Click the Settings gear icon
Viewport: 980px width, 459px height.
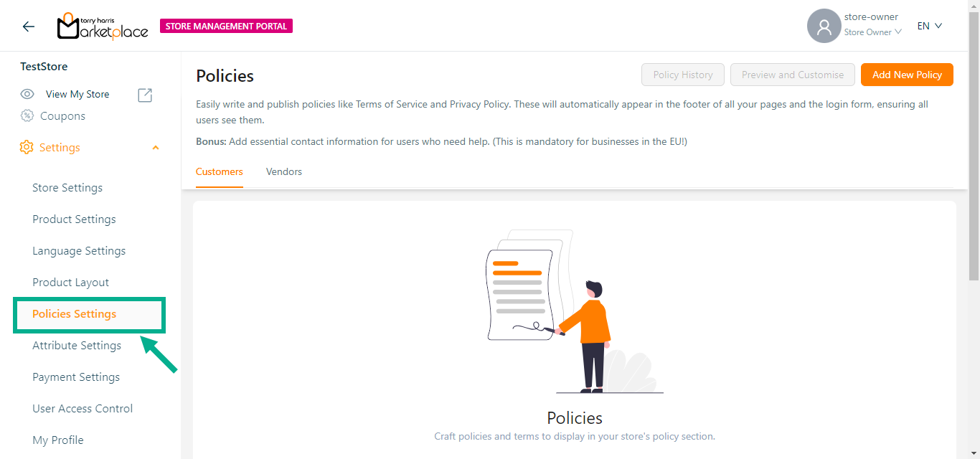coord(27,147)
